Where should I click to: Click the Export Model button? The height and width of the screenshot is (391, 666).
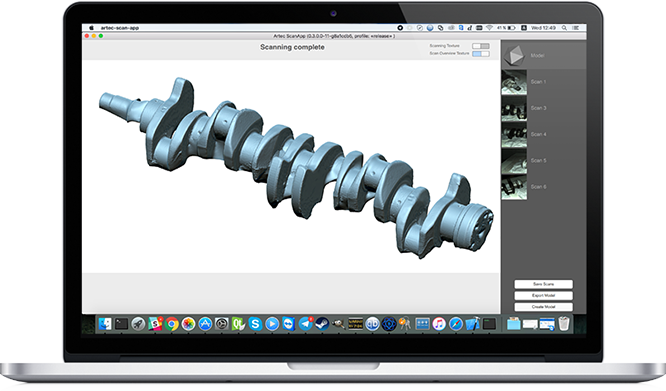[543, 295]
